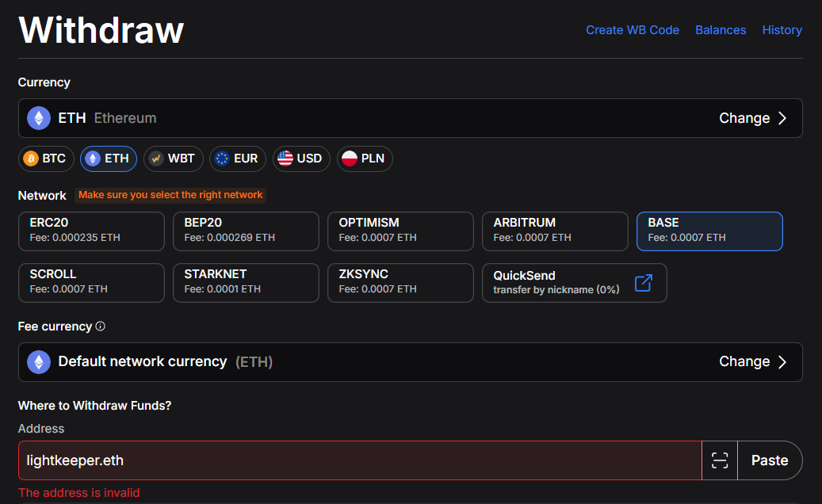Go to the Balances page

[x=721, y=30]
